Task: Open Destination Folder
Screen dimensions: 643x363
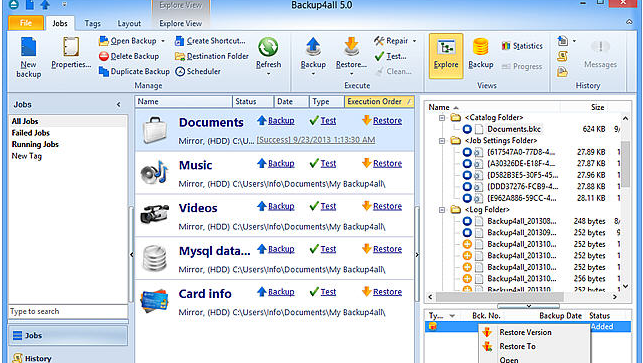Action: click(x=212, y=56)
